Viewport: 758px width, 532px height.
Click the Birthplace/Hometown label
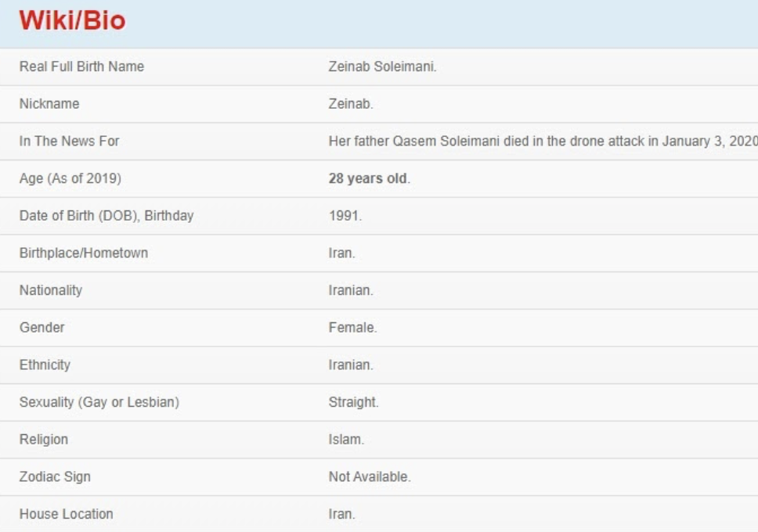(x=83, y=253)
